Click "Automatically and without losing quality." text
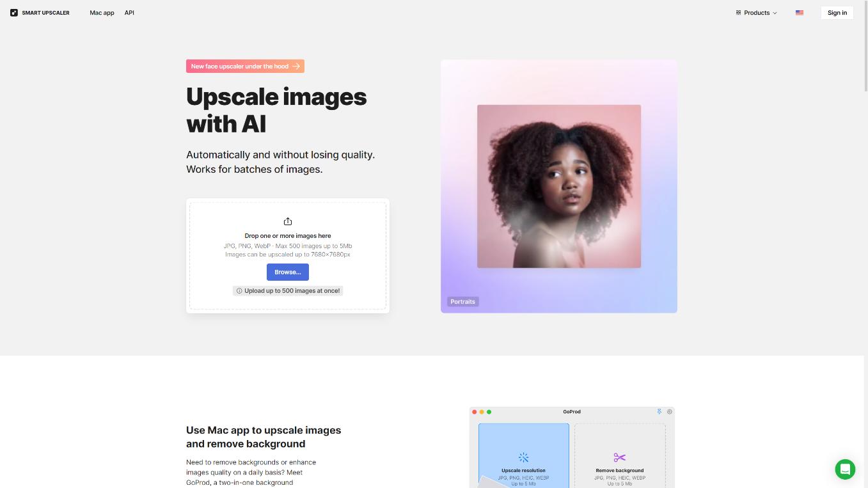Viewport: 868px width, 488px height. pyautogui.click(x=280, y=155)
